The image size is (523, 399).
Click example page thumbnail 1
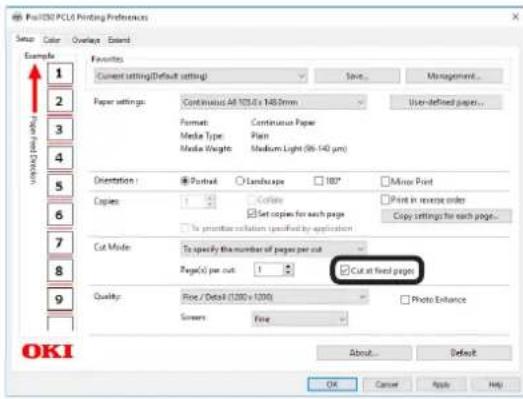(60, 73)
